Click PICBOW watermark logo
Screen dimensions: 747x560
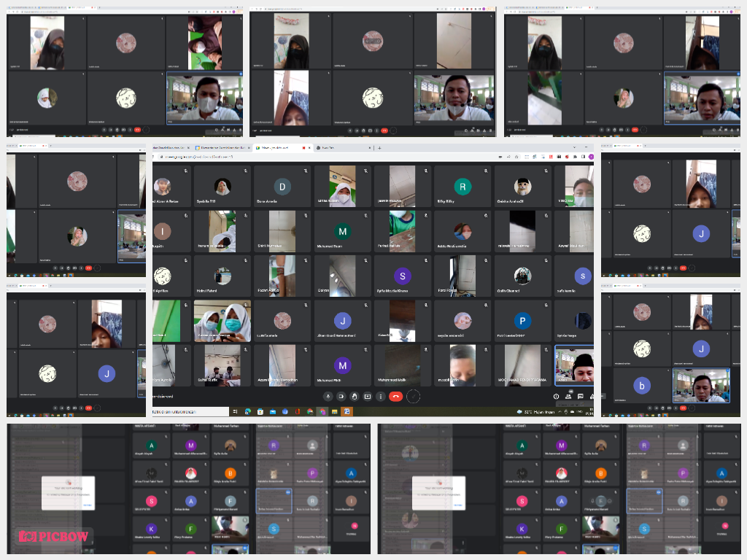[x=54, y=537]
